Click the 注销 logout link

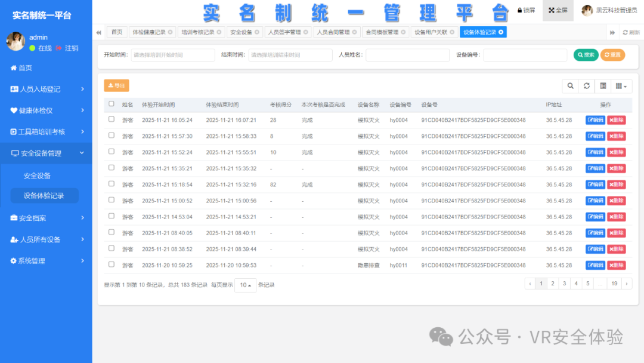click(67, 48)
